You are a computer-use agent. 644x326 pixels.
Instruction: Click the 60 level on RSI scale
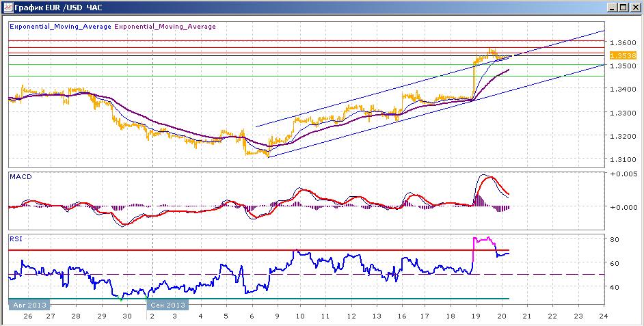pos(615,263)
